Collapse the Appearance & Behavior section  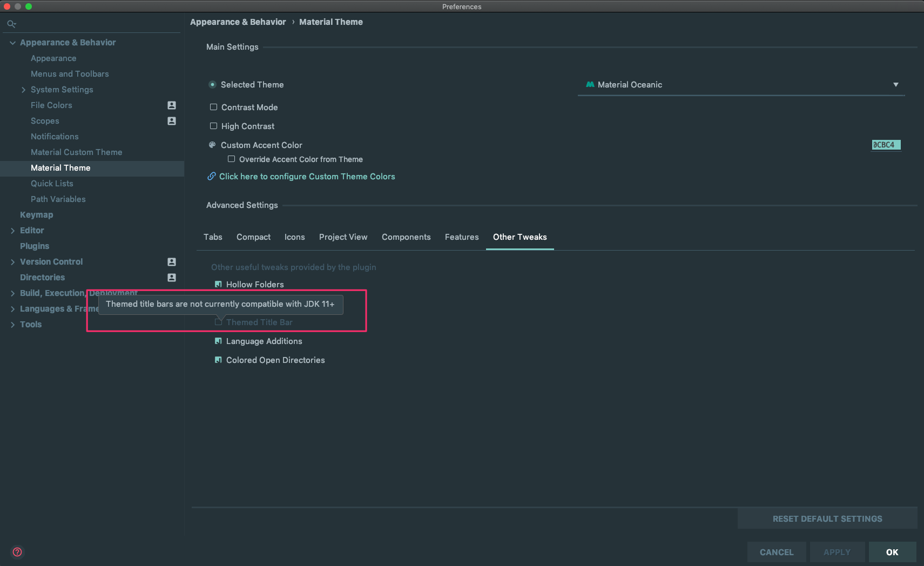pos(12,43)
